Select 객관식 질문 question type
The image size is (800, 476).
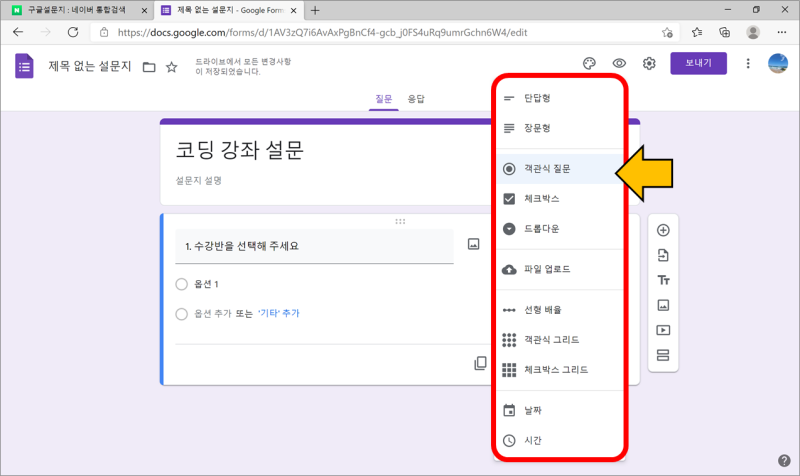point(560,169)
